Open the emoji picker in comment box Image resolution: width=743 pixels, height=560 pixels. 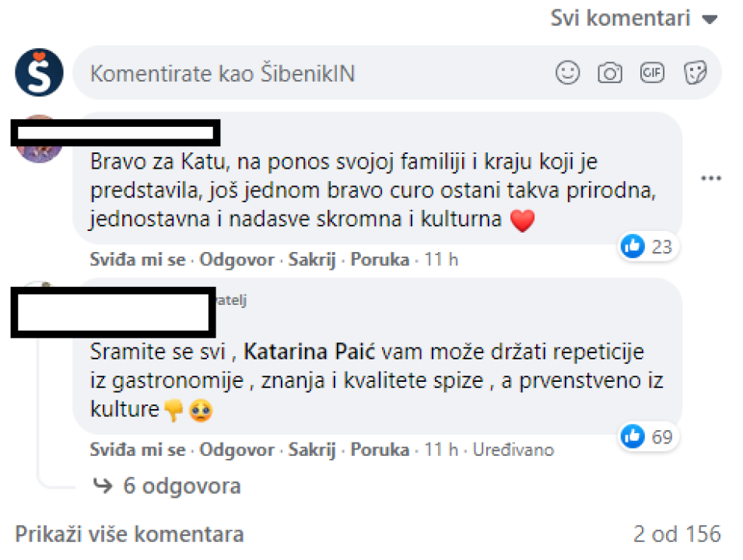tap(567, 72)
